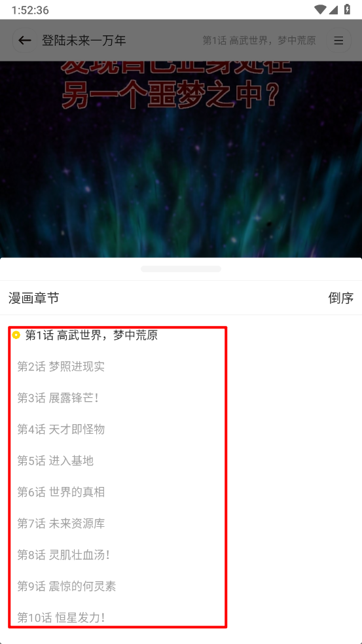Open chapter 第2话 梦照进现实
This screenshot has width=362, height=644.
[61, 367]
